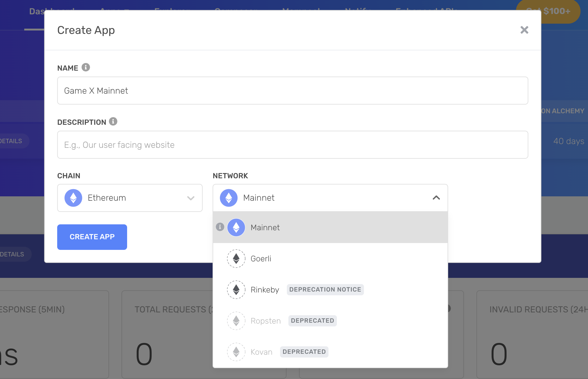Click the Kovan network icon

(236, 352)
